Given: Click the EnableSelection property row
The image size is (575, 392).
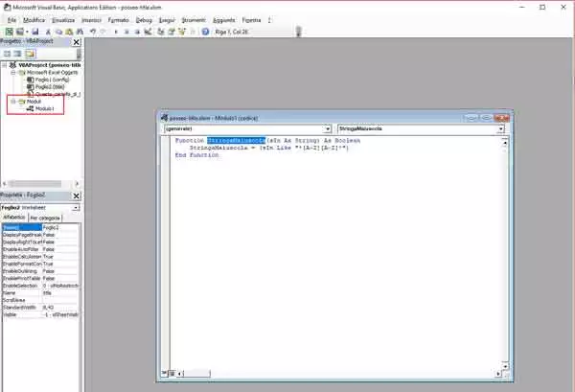Looking at the screenshot, I should pos(40,286).
